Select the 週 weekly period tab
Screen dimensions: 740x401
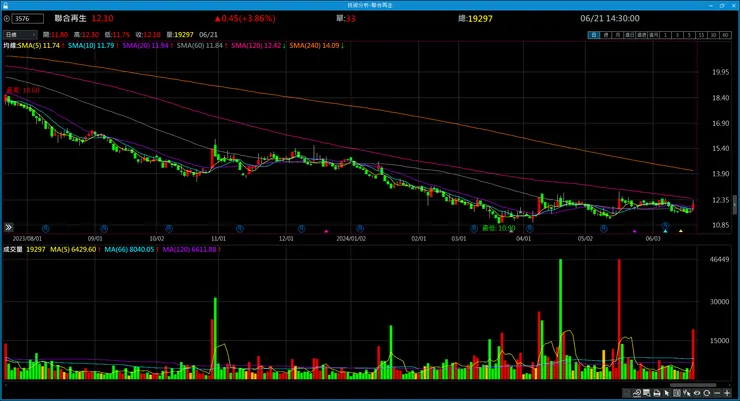(606, 35)
